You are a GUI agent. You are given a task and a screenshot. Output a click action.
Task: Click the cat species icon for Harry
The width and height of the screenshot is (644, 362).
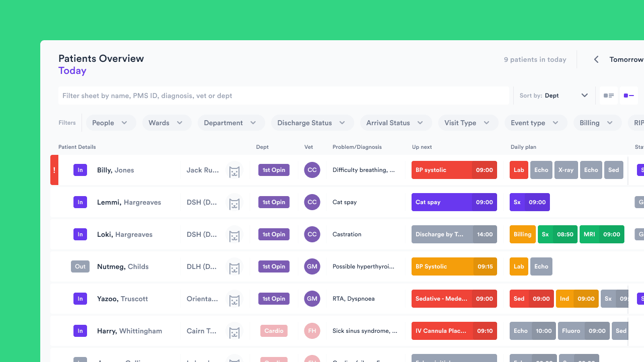[x=234, y=332]
